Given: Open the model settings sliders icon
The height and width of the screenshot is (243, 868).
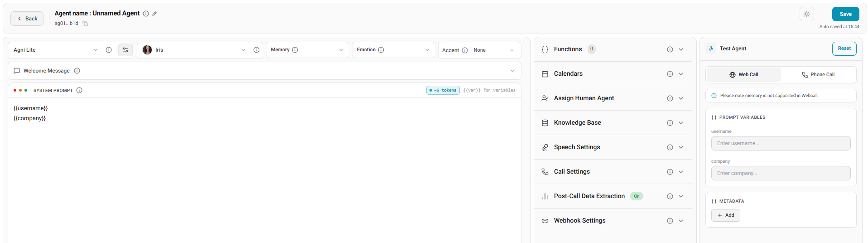Looking at the screenshot, I should click(x=125, y=50).
